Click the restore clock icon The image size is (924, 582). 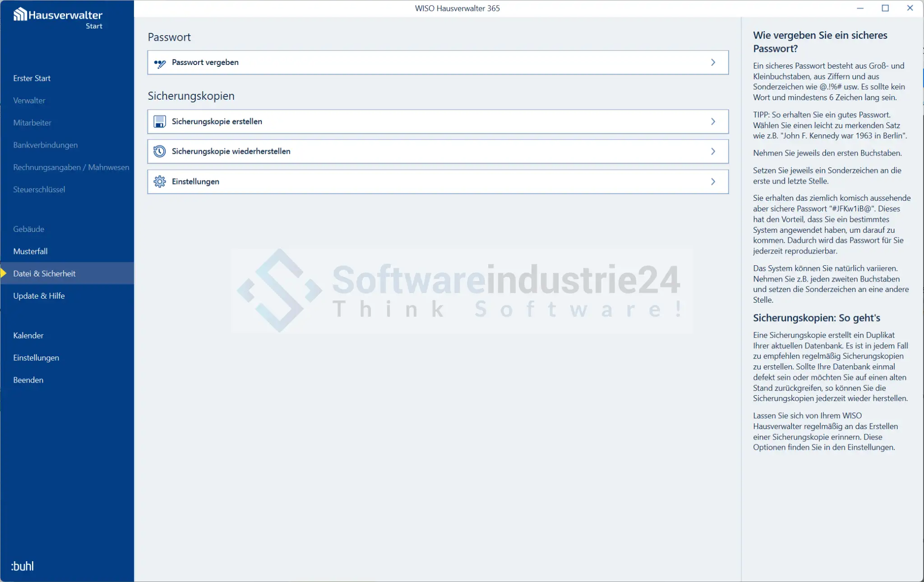(160, 152)
